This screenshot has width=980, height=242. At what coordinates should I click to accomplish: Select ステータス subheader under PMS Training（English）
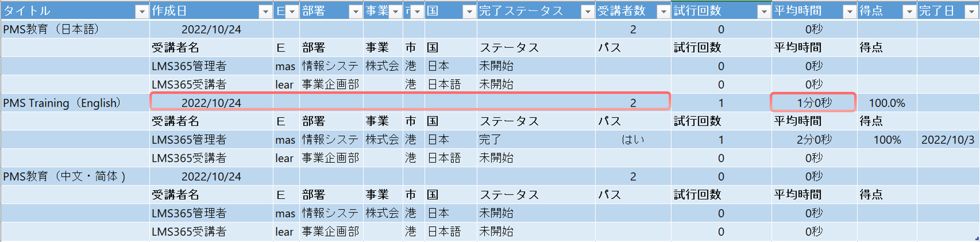536,121
